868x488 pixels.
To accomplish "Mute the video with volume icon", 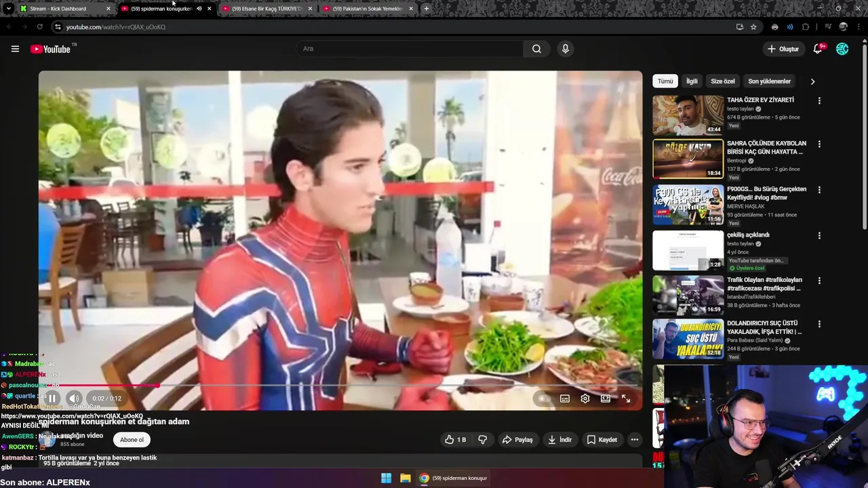I will [x=74, y=399].
